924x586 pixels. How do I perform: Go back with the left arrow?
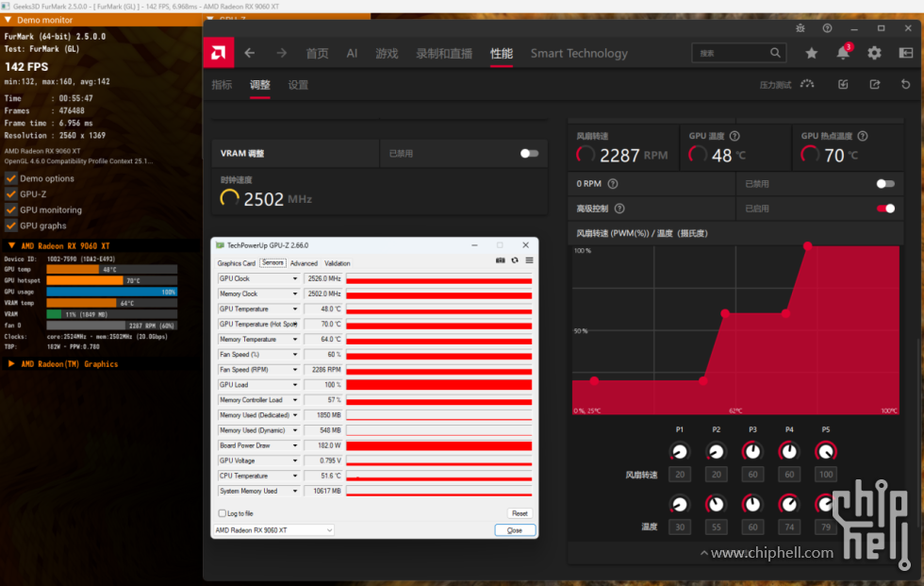pos(250,53)
